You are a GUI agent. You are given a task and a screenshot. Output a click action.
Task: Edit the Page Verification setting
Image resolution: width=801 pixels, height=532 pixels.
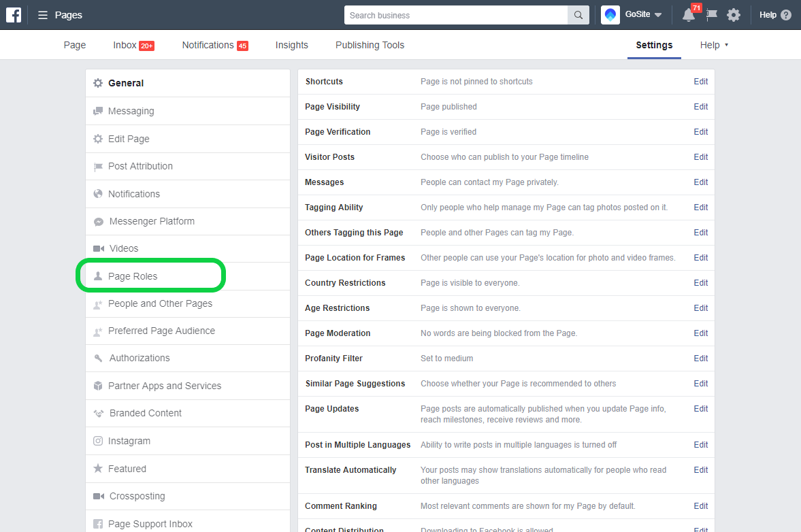coord(700,132)
